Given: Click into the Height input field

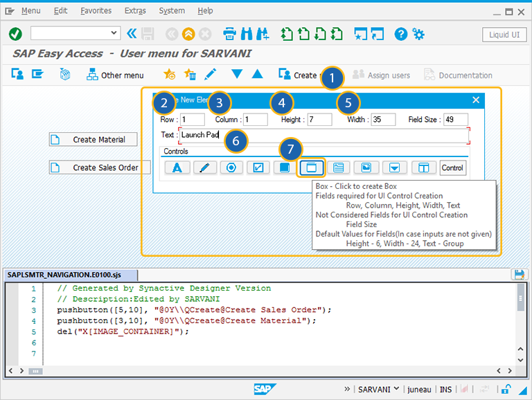Looking at the screenshot, I should pyautogui.click(x=319, y=119).
